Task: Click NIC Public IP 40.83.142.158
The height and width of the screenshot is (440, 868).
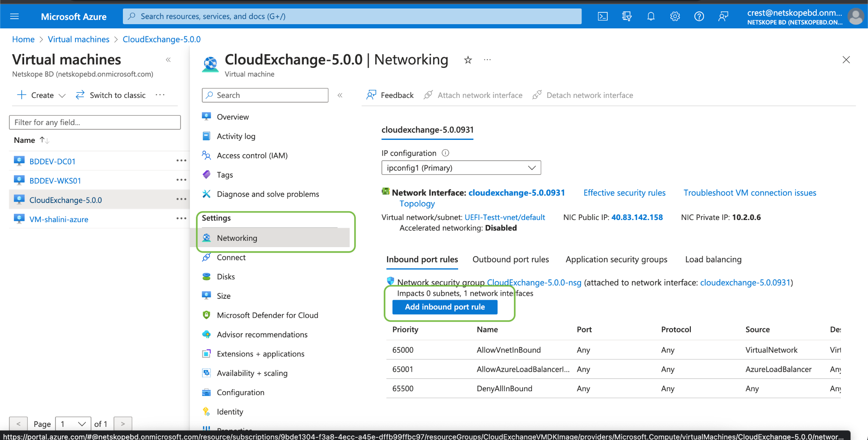Action: coord(637,217)
